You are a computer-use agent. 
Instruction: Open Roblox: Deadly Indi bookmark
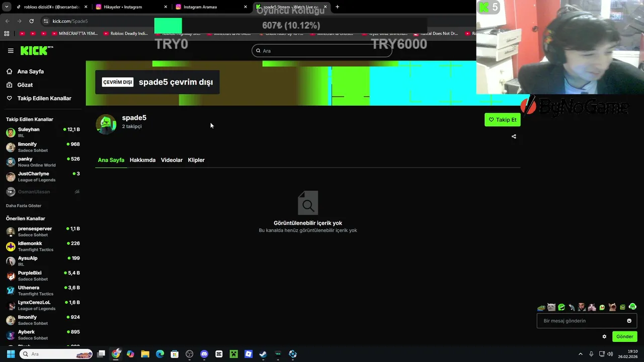pyautogui.click(x=125, y=33)
